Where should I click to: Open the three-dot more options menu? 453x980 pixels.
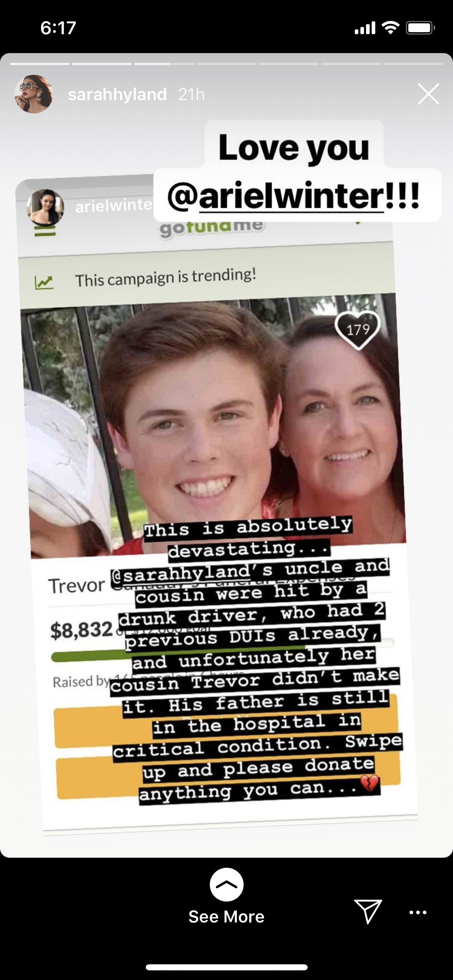coord(418,912)
